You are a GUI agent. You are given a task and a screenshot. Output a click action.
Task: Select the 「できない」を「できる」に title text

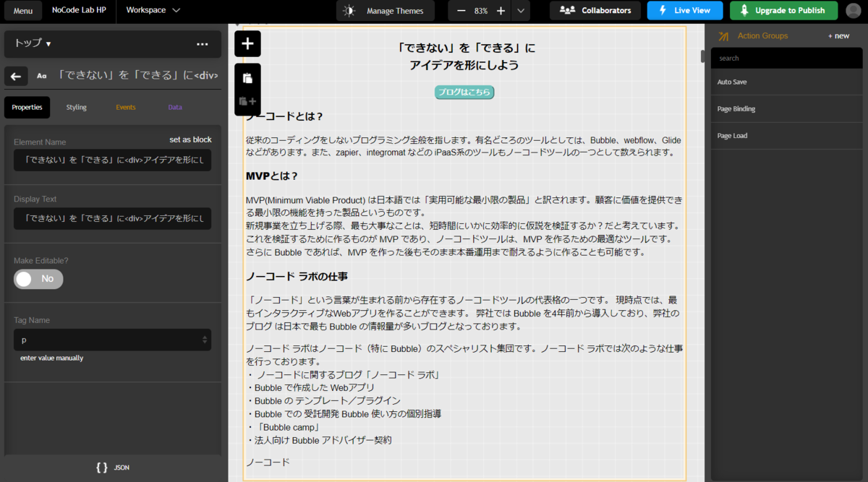pos(467,48)
